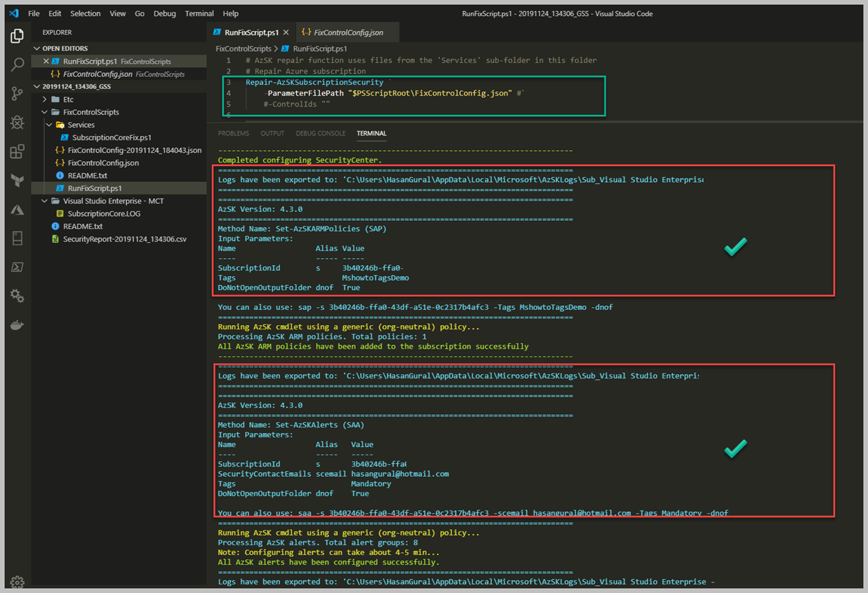Switch to the DEBUG CONSOLE panel tab
The image size is (868, 593).
320,134
